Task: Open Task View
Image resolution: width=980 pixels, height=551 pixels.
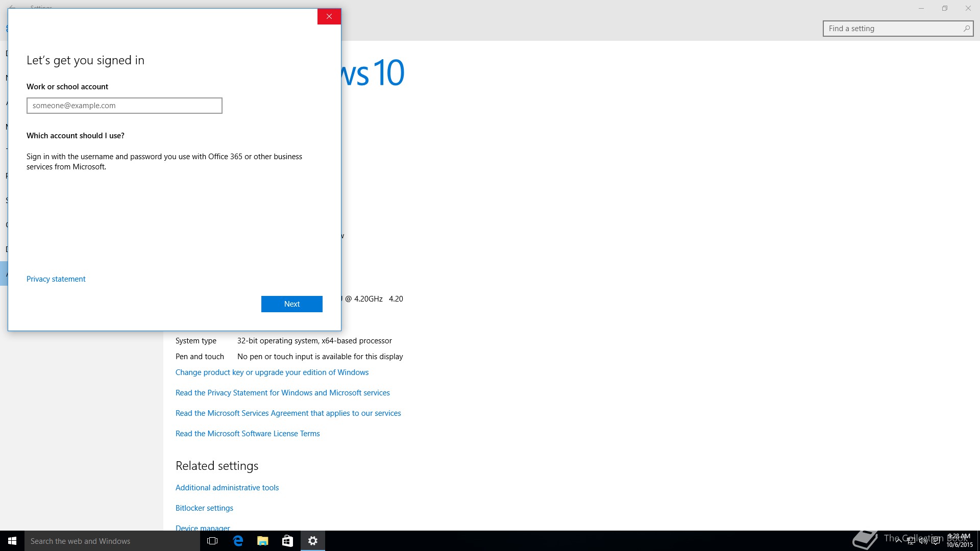Action: (x=212, y=541)
